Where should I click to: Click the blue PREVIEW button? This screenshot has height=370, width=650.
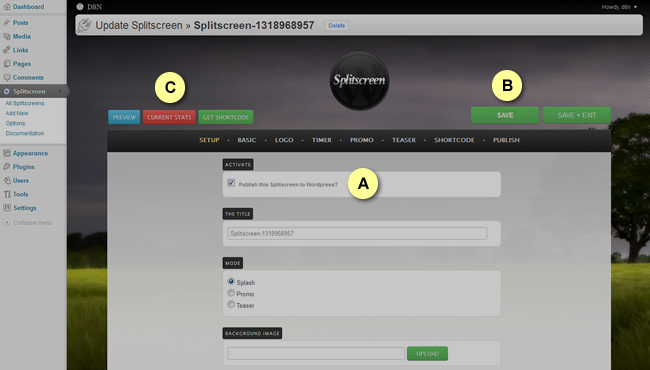pyautogui.click(x=124, y=117)
